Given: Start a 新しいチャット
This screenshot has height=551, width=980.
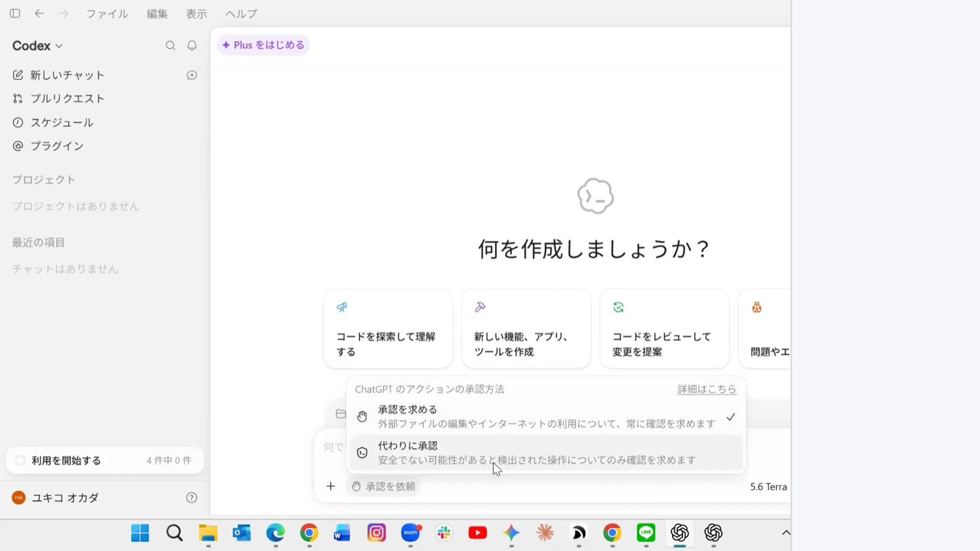Looking at the screenshot, I should point(67,75).
